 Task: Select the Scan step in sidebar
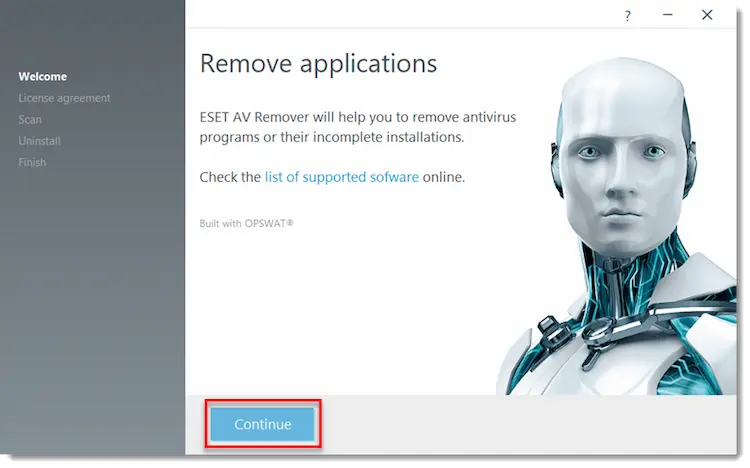[30, 120]
